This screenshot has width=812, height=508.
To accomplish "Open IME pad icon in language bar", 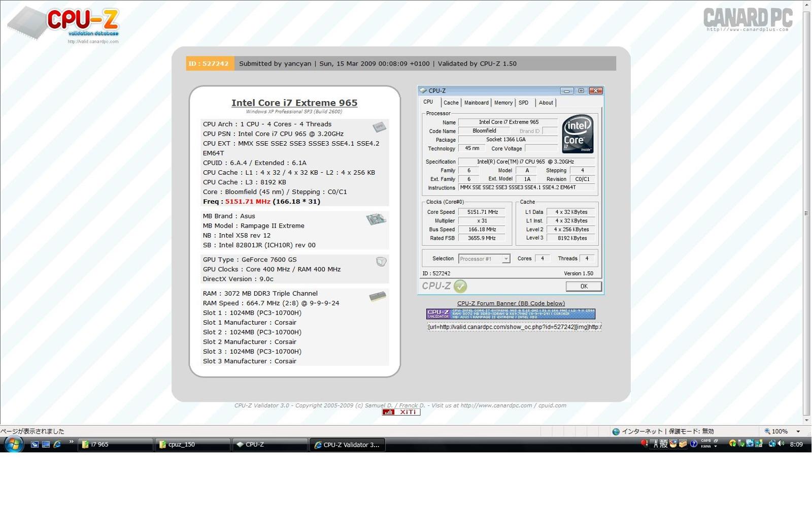I will (x=673, y=444).
